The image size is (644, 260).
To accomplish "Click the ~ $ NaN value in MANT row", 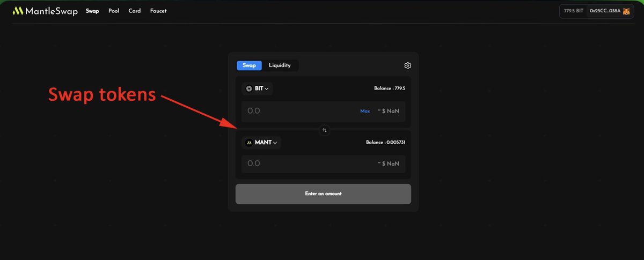I will pos(388,164).
